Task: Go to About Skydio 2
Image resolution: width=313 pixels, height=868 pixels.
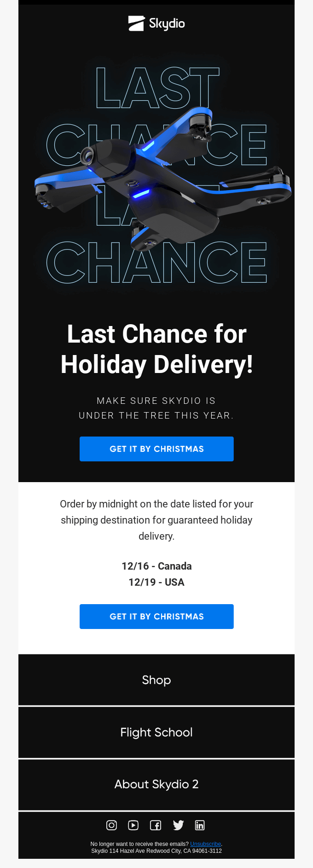Action: click(x=156, y=785)
